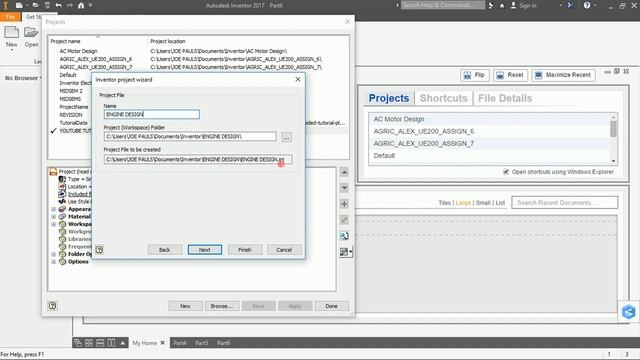
Task: Click the Flip button in My Home
Action: (x=475, y=75)
